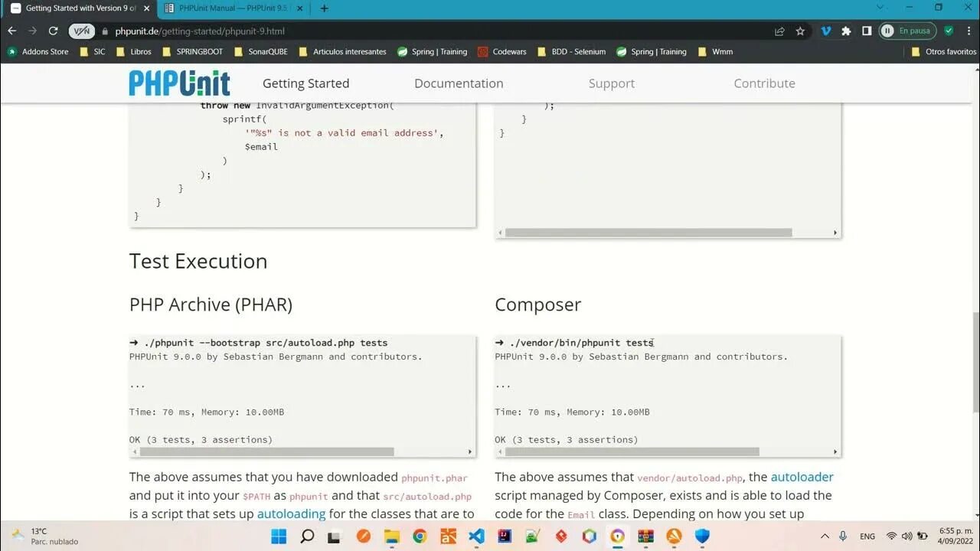Go back using the browser back arrow
Image resolution: width=980 pixels, height=551 pixels.
pyautogui.click(x=11, y=31)
